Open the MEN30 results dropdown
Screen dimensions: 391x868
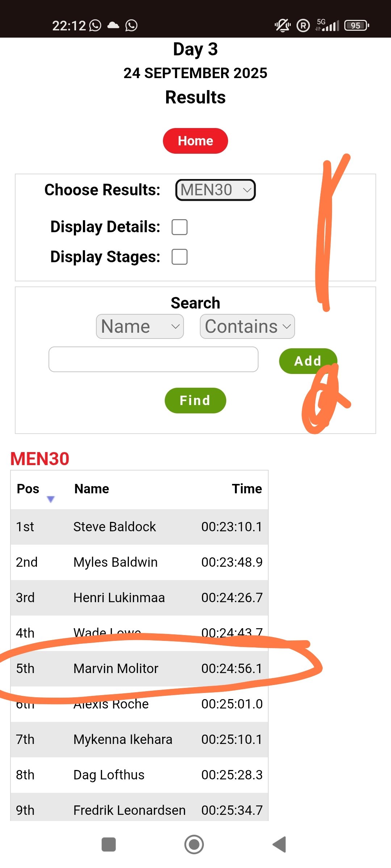coord(215,190)
